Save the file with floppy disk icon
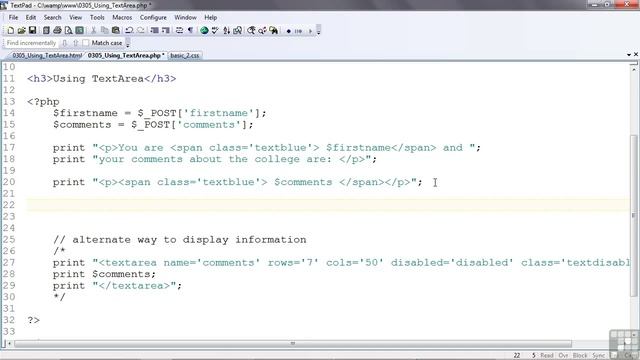Viewport: 640px width, 360px height. click(x=33, y=31)
